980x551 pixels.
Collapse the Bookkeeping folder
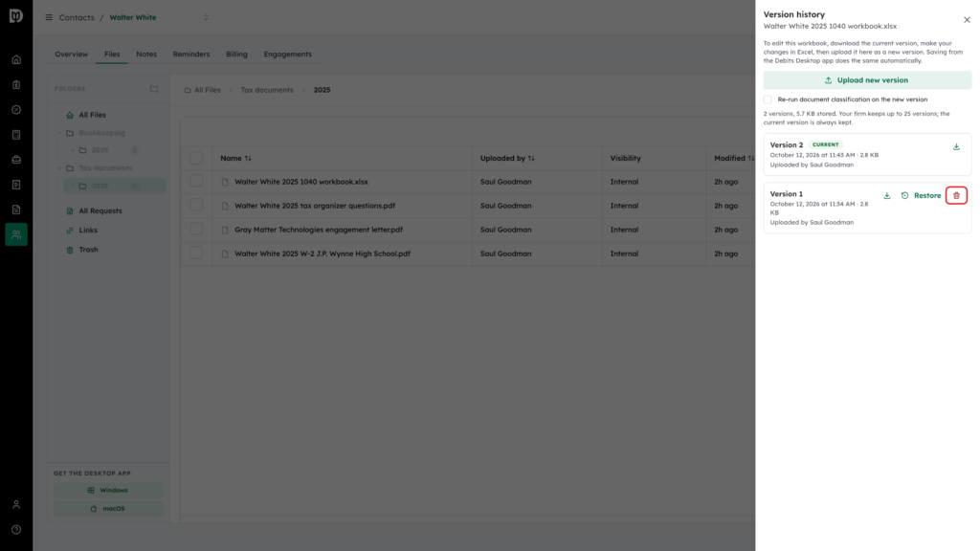point(60,133)
